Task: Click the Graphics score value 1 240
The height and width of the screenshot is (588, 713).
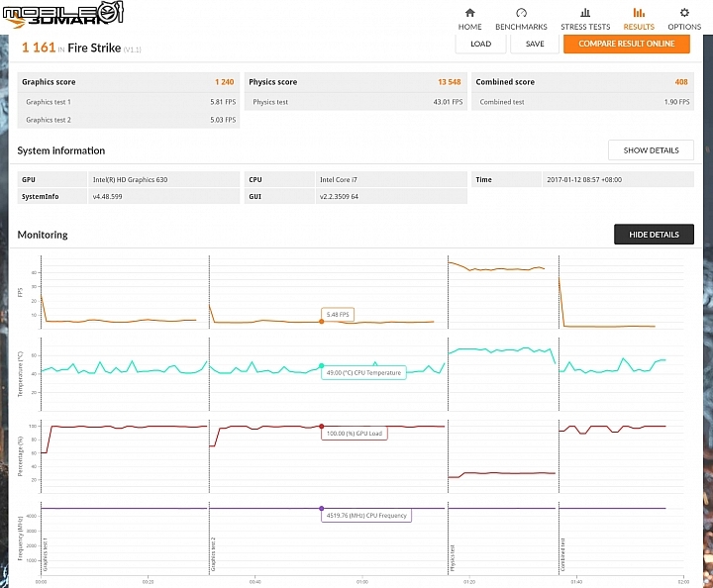Action: click(225, 82)
